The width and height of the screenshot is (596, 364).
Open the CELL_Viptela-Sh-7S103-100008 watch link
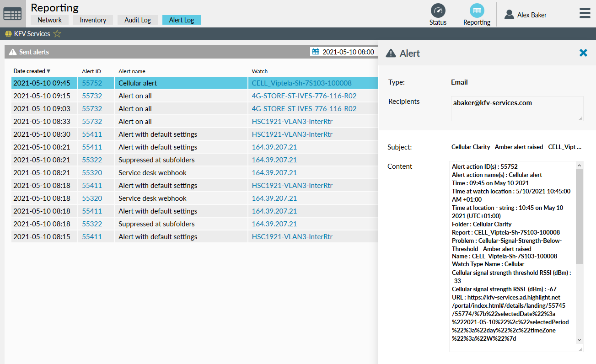pyautogui.click(x=301, y=83)
